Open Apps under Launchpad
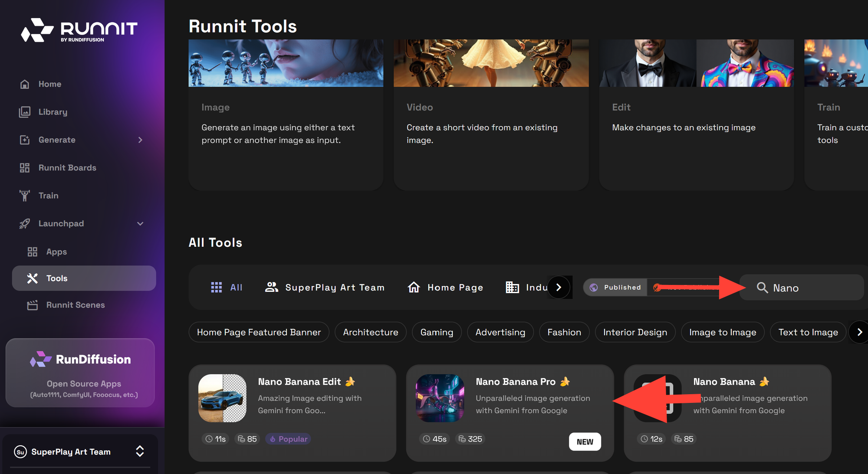Image resolution: width=868 pixels, height=474 pixels. (x=56, y=252)
